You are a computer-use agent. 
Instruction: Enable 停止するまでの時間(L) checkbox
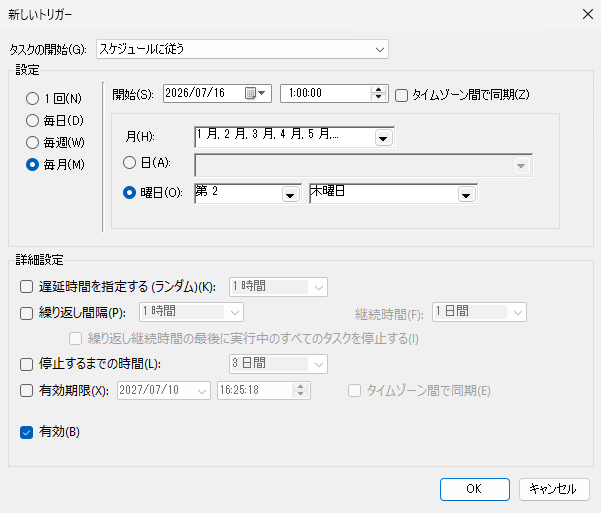pos(26,364)
